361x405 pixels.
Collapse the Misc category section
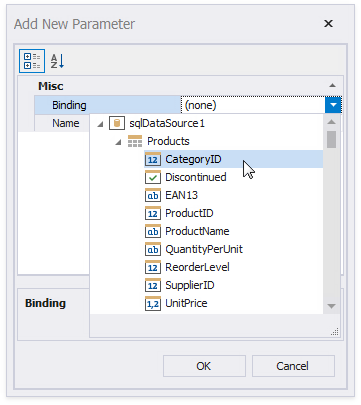point(332,86)
